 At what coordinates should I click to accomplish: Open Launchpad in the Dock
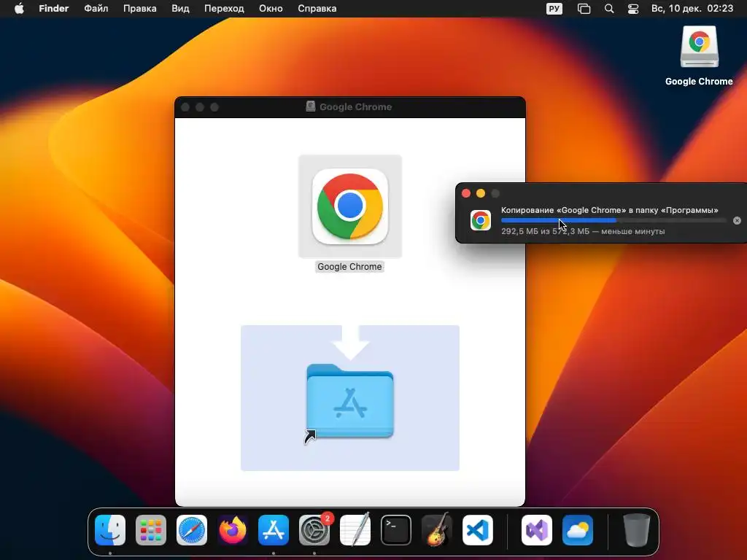pos(151,530)
